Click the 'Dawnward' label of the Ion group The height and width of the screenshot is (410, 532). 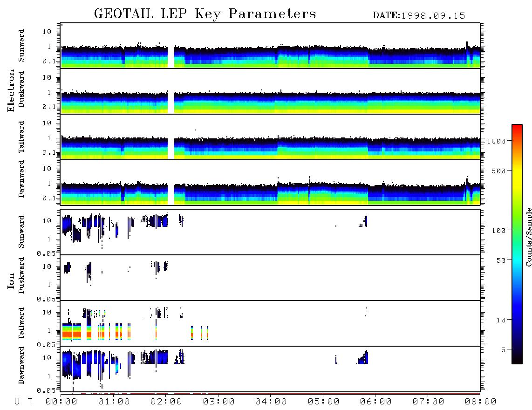(x=21, y=365)
